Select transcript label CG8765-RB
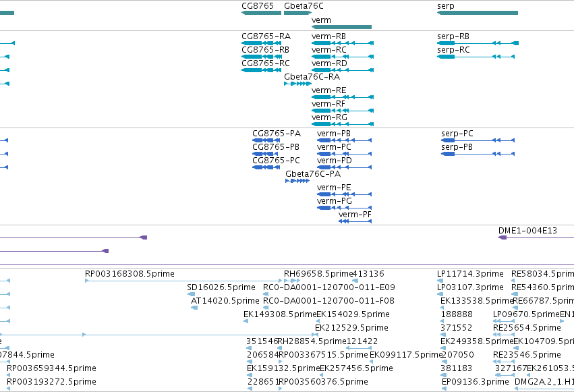Image resolution: width=574 pixels, height=392 pixels. coord(265,50)
